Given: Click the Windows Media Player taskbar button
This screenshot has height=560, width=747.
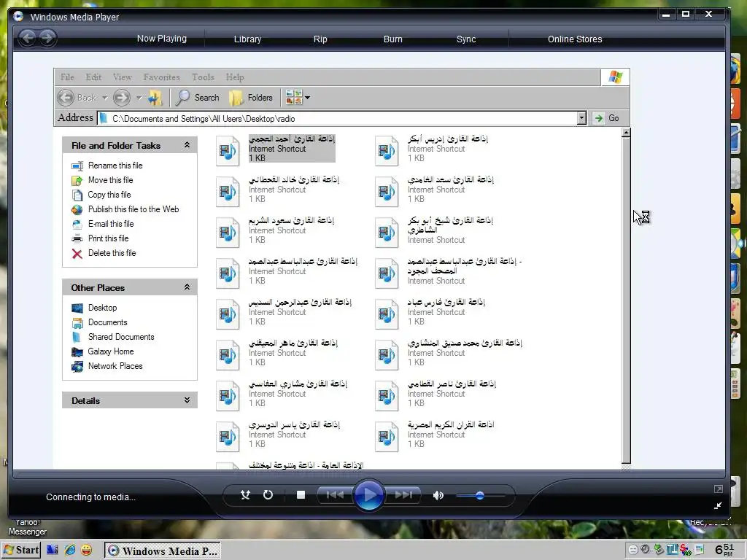Looking at the screenshot, I should [x=163, y=551].
